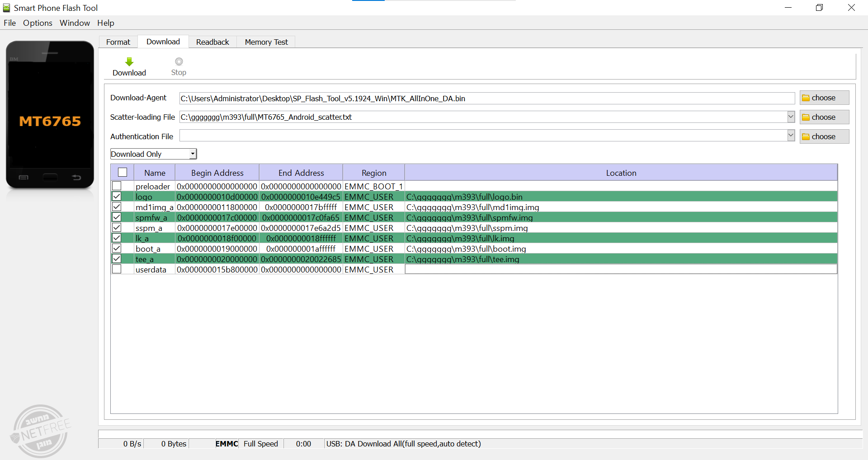Image resolution: width=868 pixels, height=460 pixels.
Task: Open the Download Only mode dropdown
Action: click(193, 154)
